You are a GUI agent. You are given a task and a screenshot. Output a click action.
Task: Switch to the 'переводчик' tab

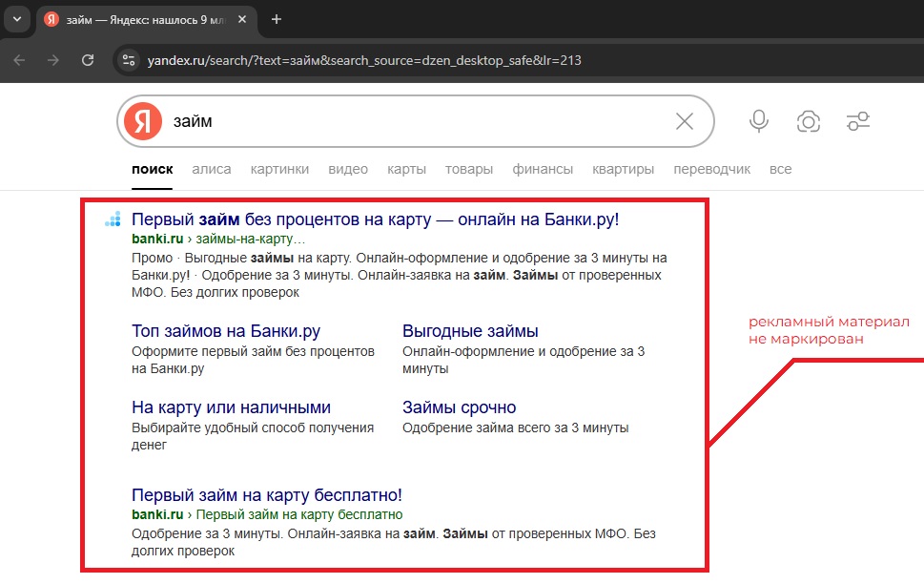coord(712,169)
